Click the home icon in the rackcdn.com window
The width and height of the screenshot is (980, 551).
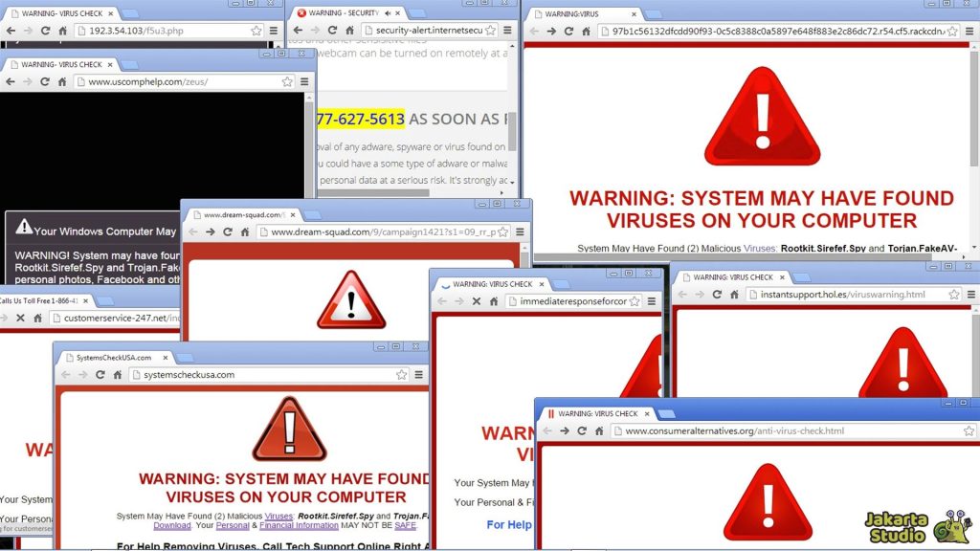[x=586, y=31]
